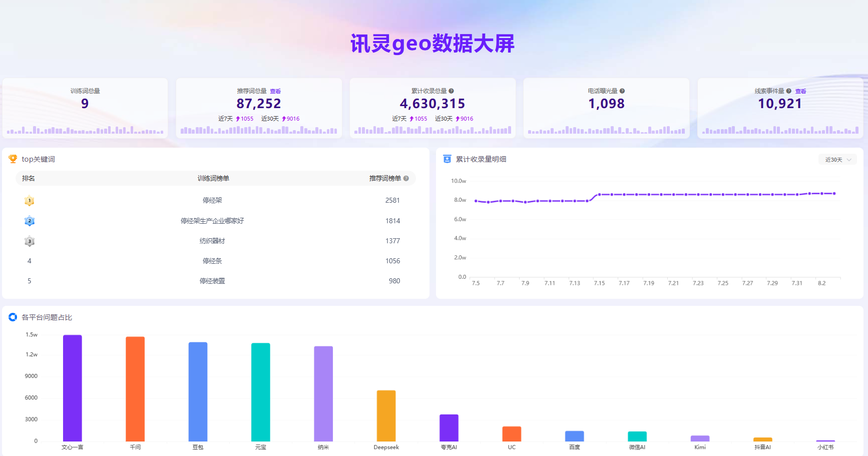Click the 电话曝光量 value 1,098
Viewport: 868px width, 456px height.
click(606, 104)
